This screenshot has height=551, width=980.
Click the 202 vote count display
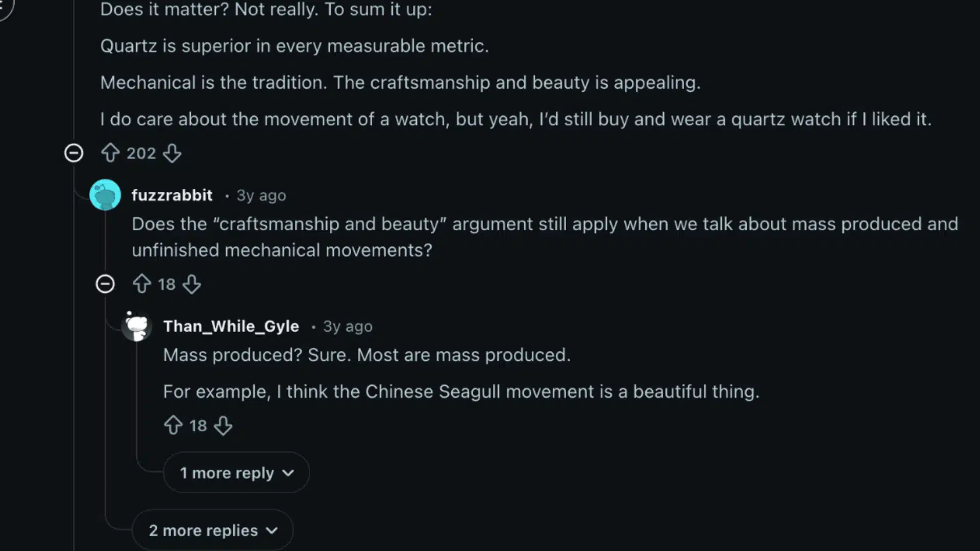(141, 153)
